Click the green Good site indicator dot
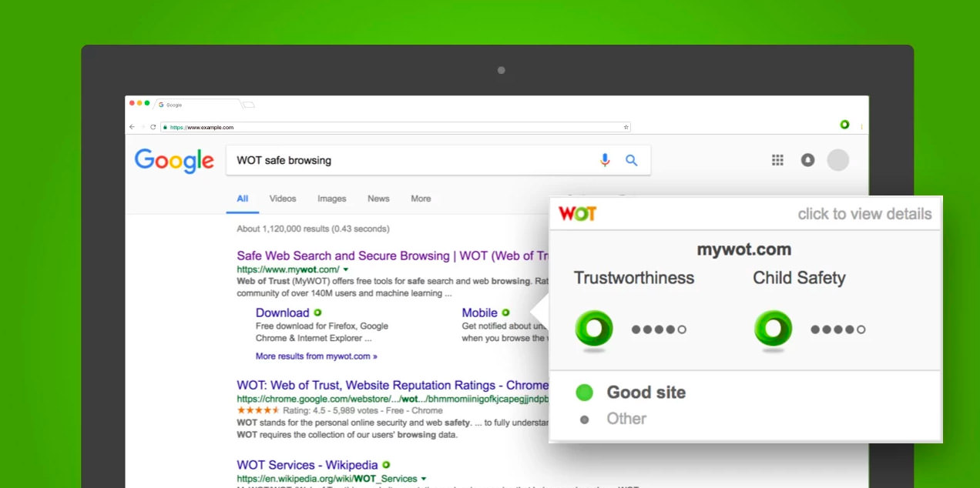This screenshot has width=980, height=488. (x=585, y=393)
